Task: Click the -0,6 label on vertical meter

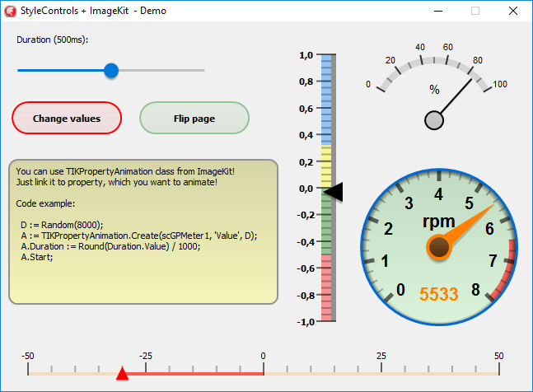Action: pos(306,268)
